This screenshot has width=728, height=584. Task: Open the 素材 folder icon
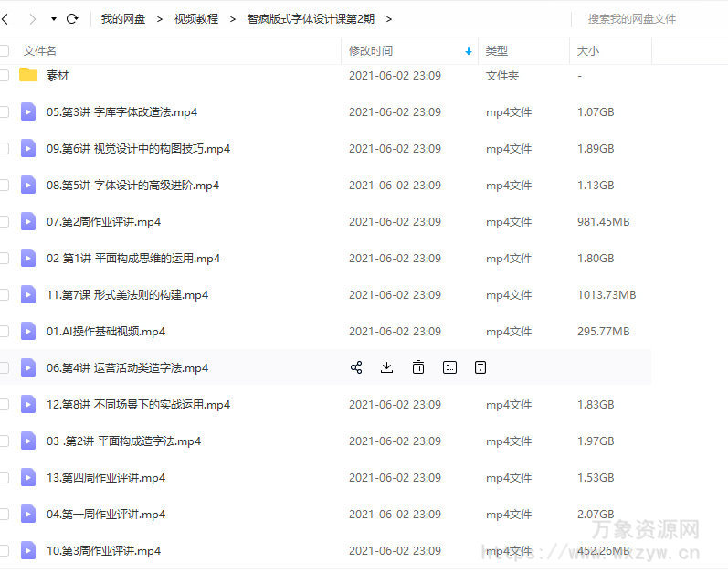pos(28,75)
